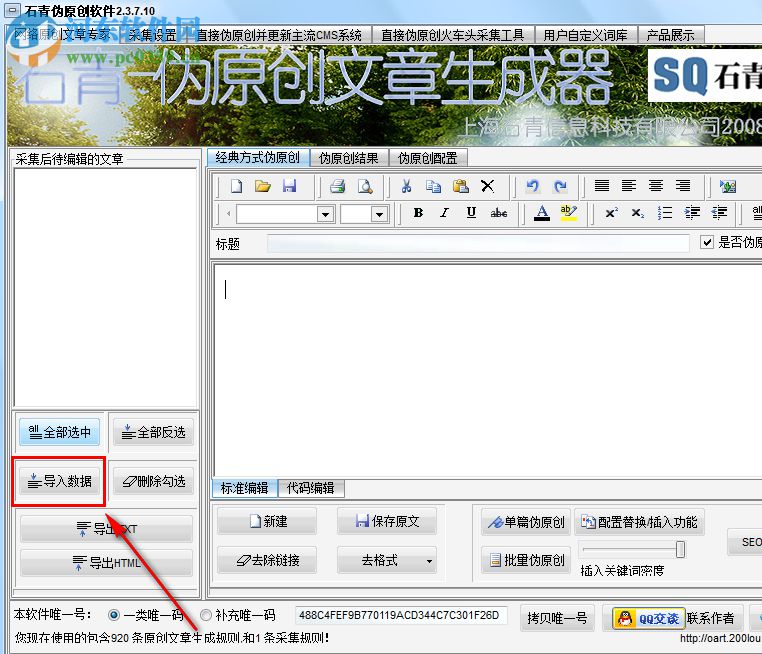Viewport: 762px width, 654px height.
Task: Open the 采集设置 tab
Action: coord(152,35)
